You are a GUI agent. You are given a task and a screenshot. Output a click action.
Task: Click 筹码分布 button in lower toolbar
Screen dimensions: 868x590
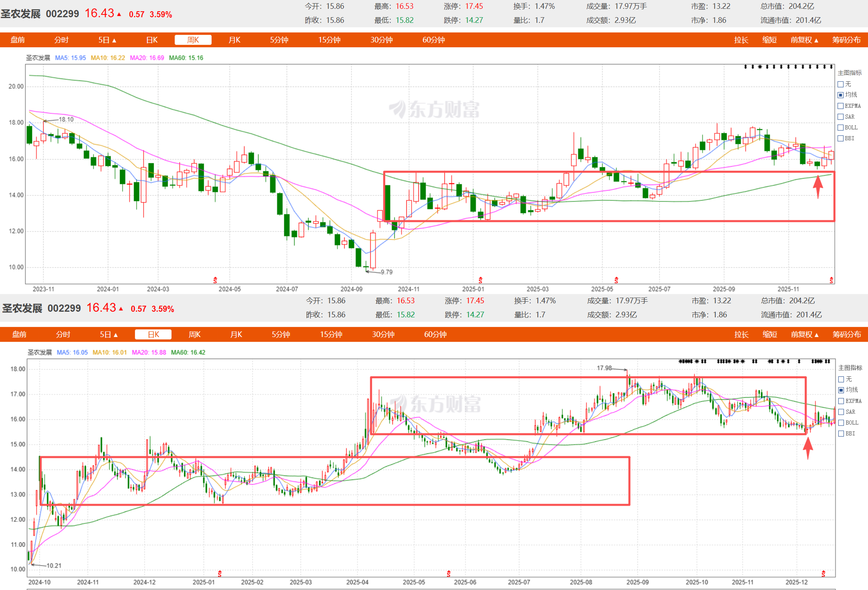846,335
